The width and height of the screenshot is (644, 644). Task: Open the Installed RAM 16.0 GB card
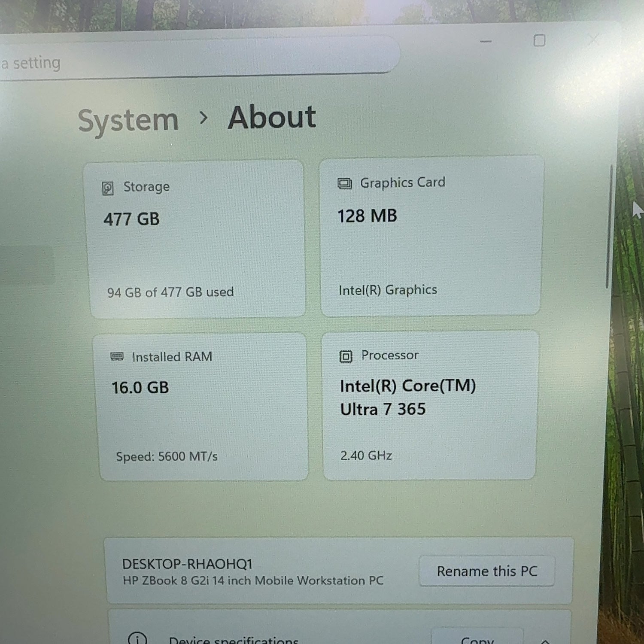[200, 407]
